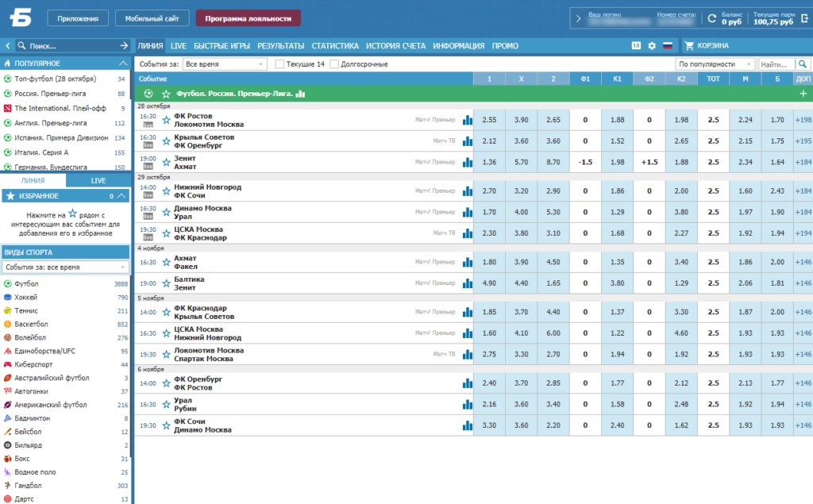Change language via the Russian flag icon

(x=667, y=45)
